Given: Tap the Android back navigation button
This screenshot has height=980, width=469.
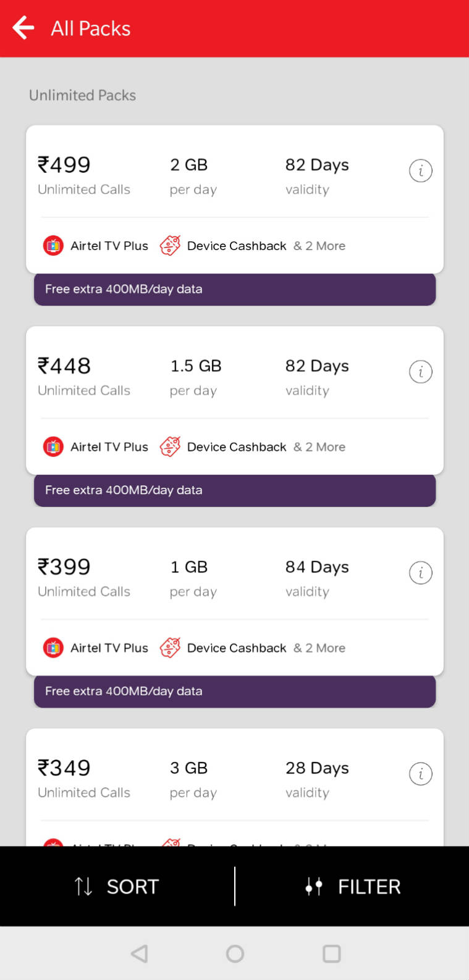Looking at the screenshot, I should click(139, 953).
